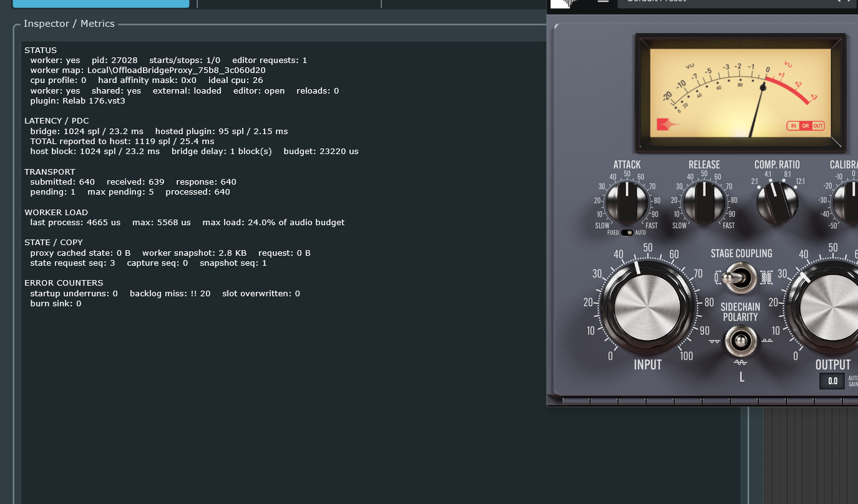Screen dimensions: 858x504
Task: Click the 'WORKER LOAD' heading
Action: tap(56, 212)
